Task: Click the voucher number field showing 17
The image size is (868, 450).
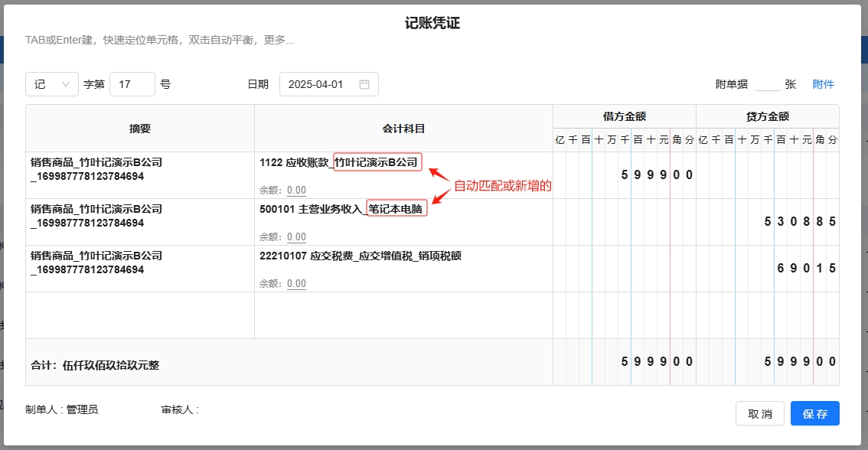Action: (x=132, y=84)
